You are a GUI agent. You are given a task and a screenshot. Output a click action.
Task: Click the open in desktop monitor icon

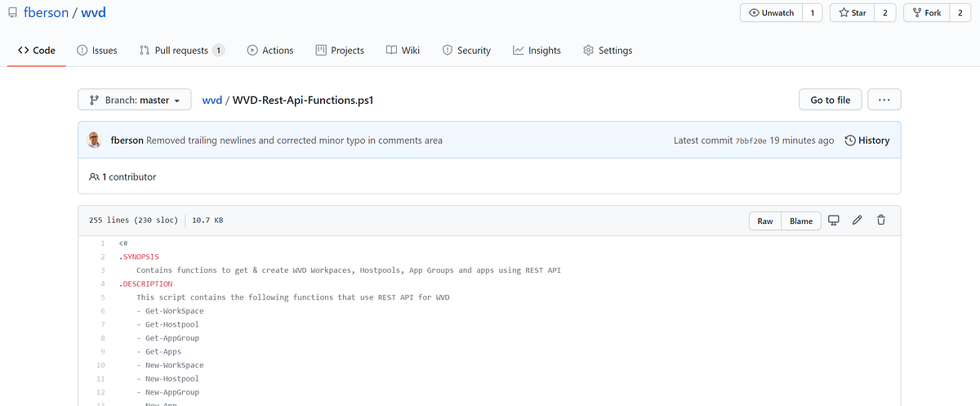tap(834, 221)
